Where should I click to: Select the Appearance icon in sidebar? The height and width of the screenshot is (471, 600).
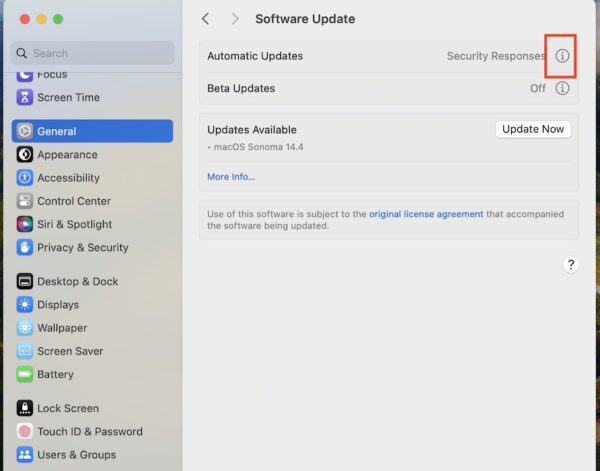tap(25, 155)
